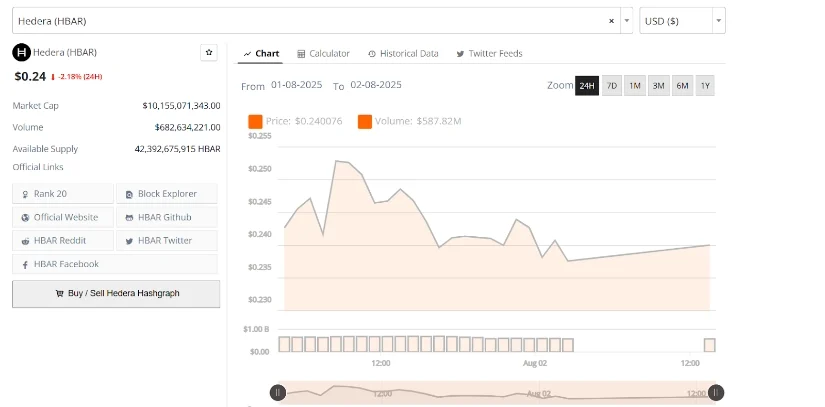This screenshot has height=407, width=825.
Task: Select the 7D zoom range
Action: (611, 85)
